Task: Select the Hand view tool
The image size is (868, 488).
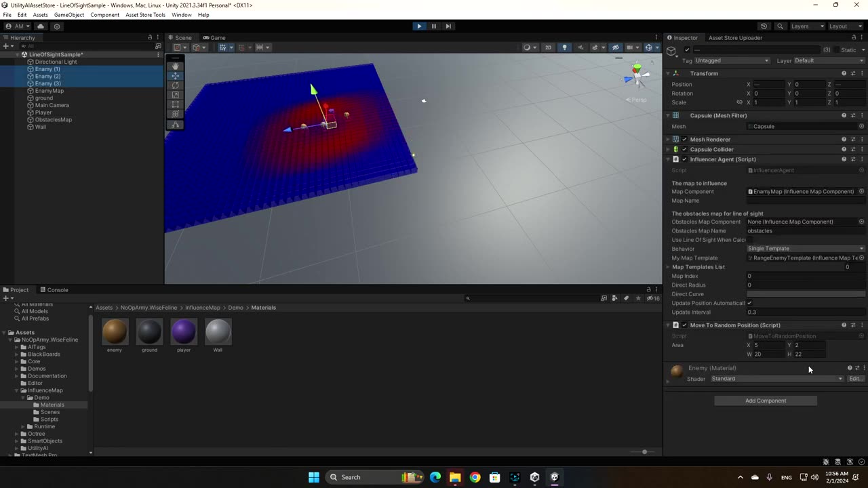Action: (176, 66)
